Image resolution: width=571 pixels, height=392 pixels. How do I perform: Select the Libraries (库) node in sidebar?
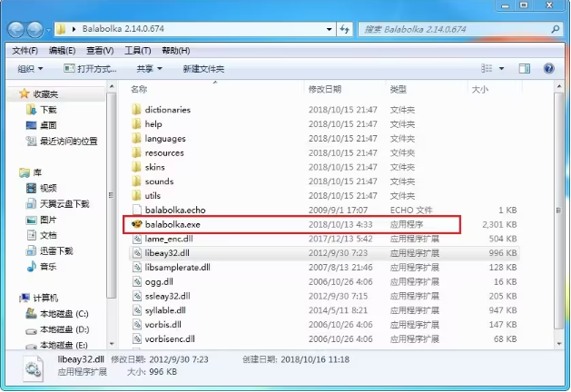(x=31, y=172)
